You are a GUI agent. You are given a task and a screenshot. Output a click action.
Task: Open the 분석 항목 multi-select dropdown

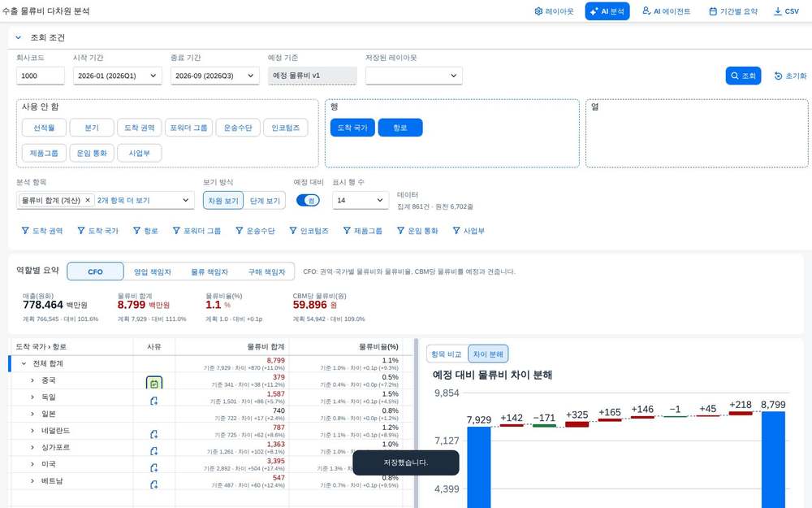(185, 200)
